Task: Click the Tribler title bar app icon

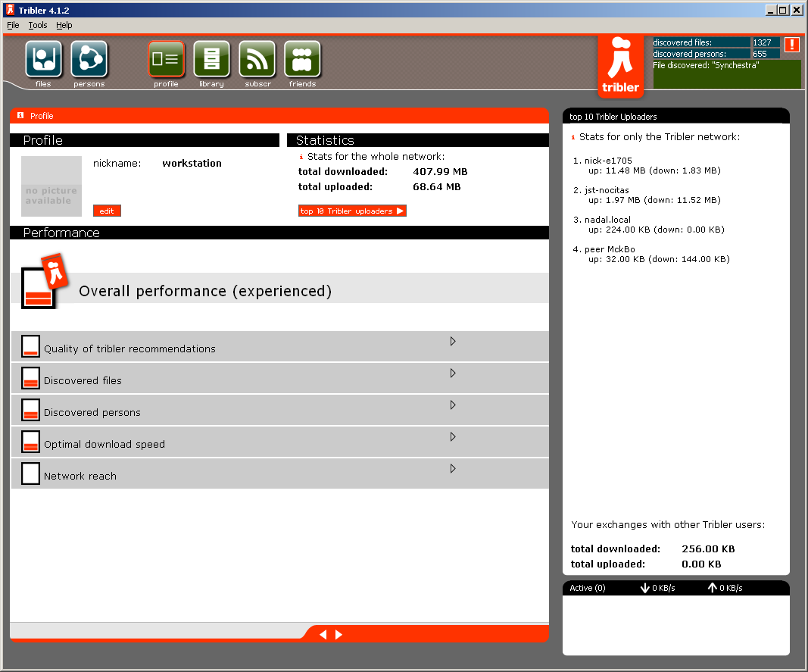Action: 10,10
